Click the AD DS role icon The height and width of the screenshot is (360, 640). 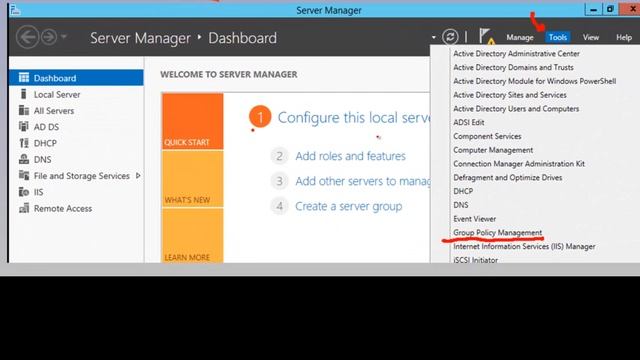(24, 127)
